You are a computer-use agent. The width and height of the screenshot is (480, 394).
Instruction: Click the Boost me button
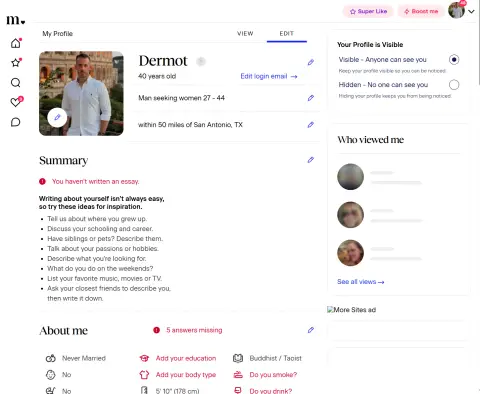(421, 11)
